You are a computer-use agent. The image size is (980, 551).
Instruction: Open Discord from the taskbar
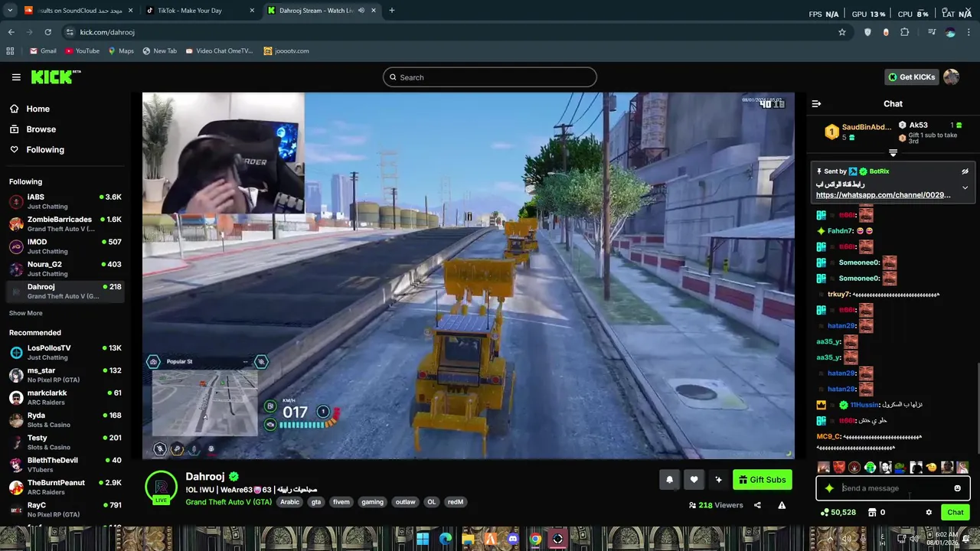513,539
